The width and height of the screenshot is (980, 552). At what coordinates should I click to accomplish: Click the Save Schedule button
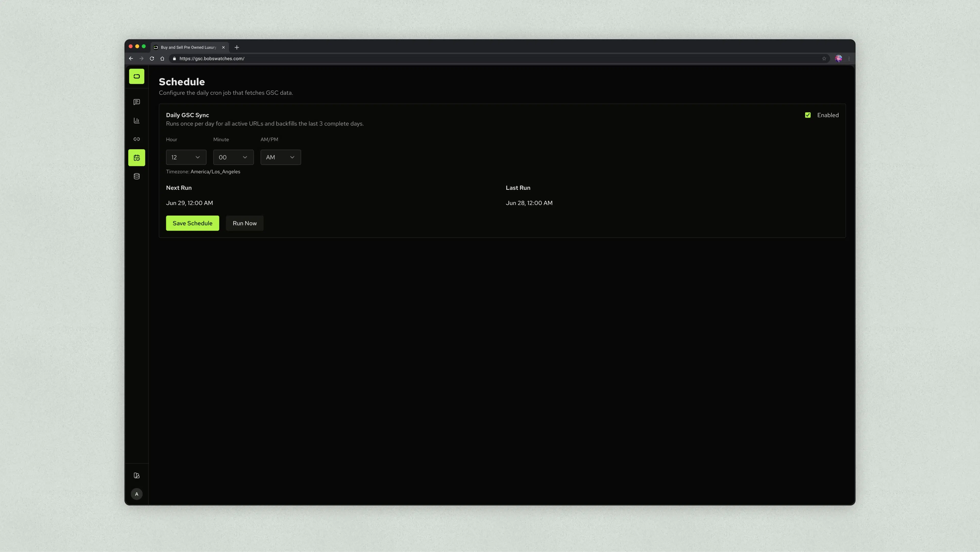(x=192, y=223)
